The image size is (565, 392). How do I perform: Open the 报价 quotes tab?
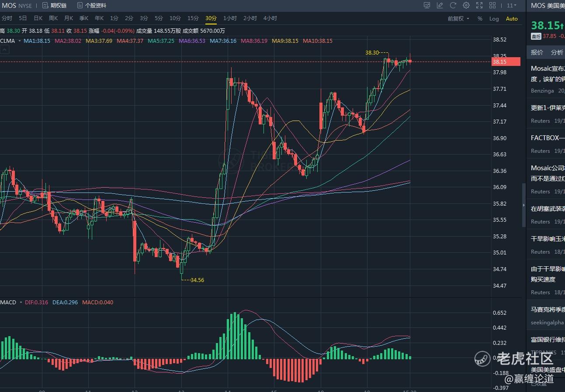pyautogui.click(x=537, y=52)
